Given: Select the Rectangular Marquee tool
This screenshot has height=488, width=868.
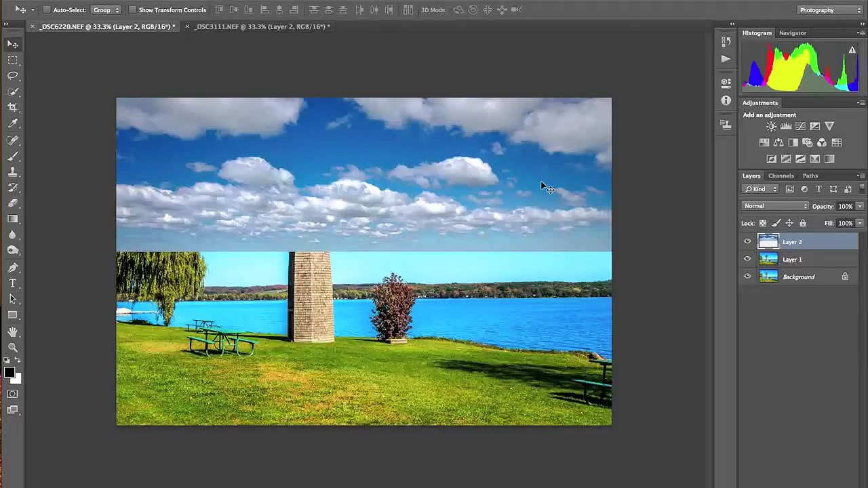Looking at the screenshot, I should (x=13, y=60).
